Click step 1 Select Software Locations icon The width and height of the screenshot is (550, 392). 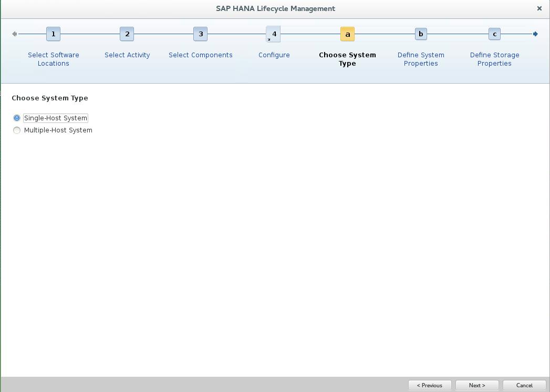click(53, 34)
